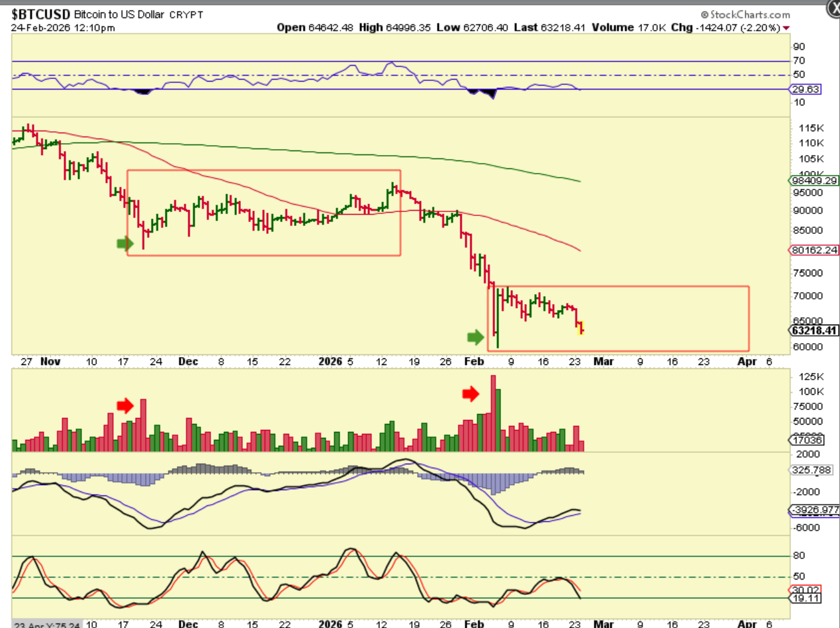Click the MACD histogram tag 325.788
This screenshot has width=840, height=628.
(810, 470)
